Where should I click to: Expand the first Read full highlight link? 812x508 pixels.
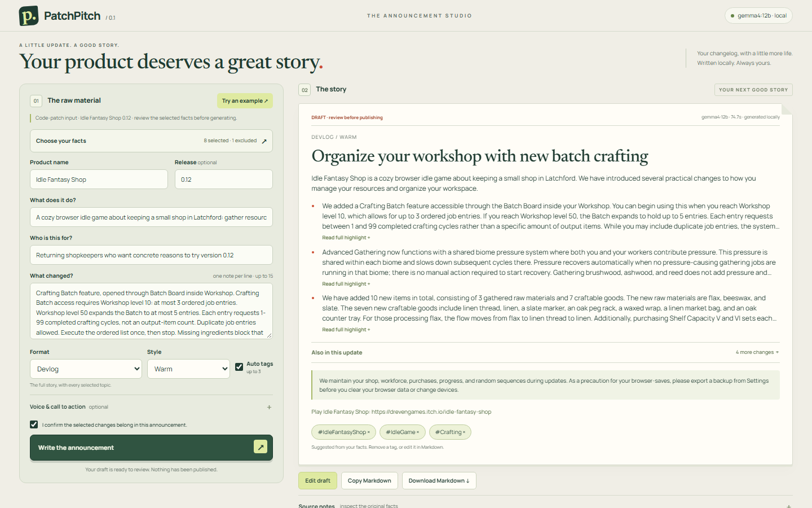pos(346,238)
